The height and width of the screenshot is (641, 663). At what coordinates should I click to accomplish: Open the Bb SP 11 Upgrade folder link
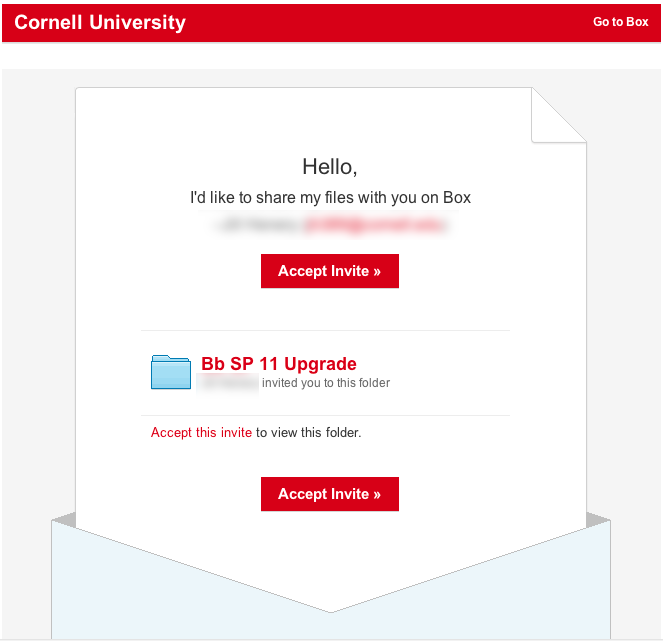279,364
